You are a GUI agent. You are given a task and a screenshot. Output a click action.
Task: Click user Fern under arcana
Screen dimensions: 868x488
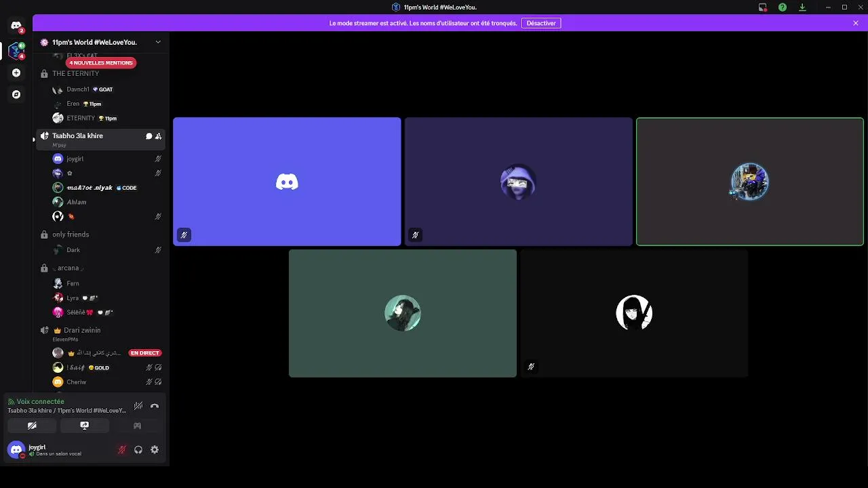pyautogui.click(x=107, y=283)
